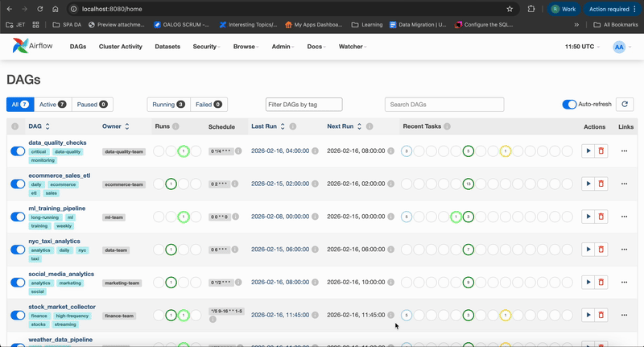Sort the table by DAG column
The image size is (644, 347).
39,126
